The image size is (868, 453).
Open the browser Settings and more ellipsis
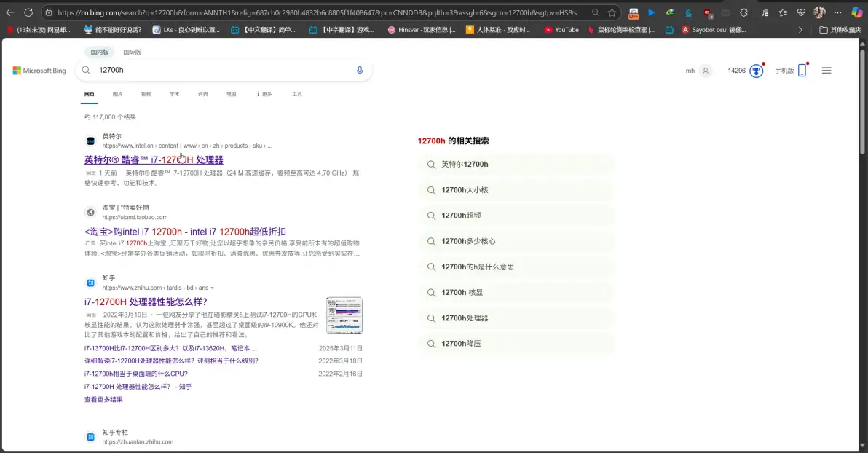click(x=837, y=12)
